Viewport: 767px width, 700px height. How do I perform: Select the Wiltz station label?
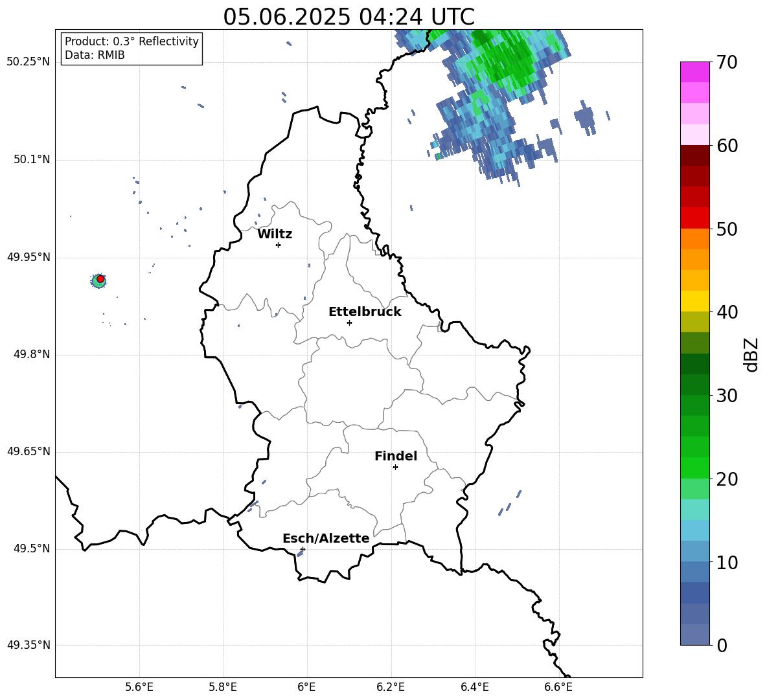(x=275, y=234)
